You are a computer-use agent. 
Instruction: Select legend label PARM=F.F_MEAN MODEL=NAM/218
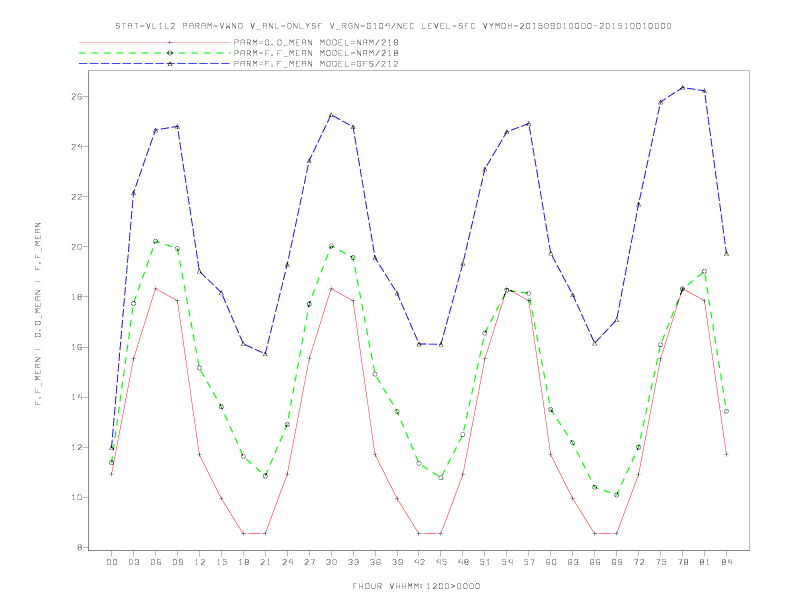point(316,53)
